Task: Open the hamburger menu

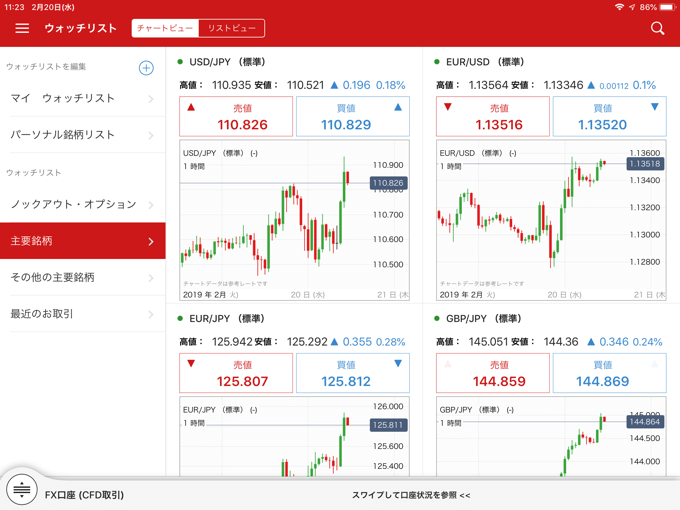Action: [x=22, y=28]
